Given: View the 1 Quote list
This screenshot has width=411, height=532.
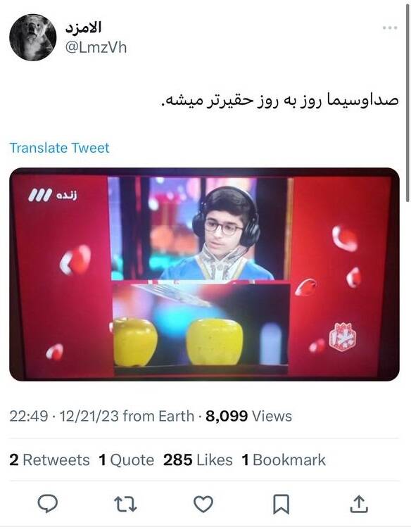Looking at the screenshot, I should click(126, 460).
